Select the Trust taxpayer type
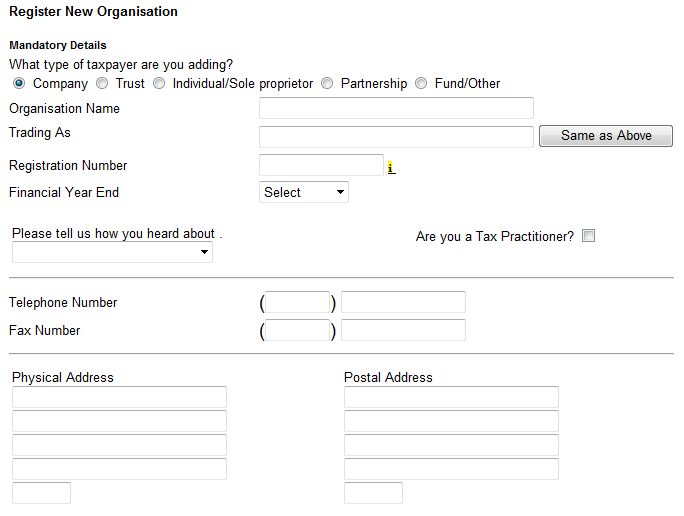Viewport: 684px width, 516px height. coord(102,84)
